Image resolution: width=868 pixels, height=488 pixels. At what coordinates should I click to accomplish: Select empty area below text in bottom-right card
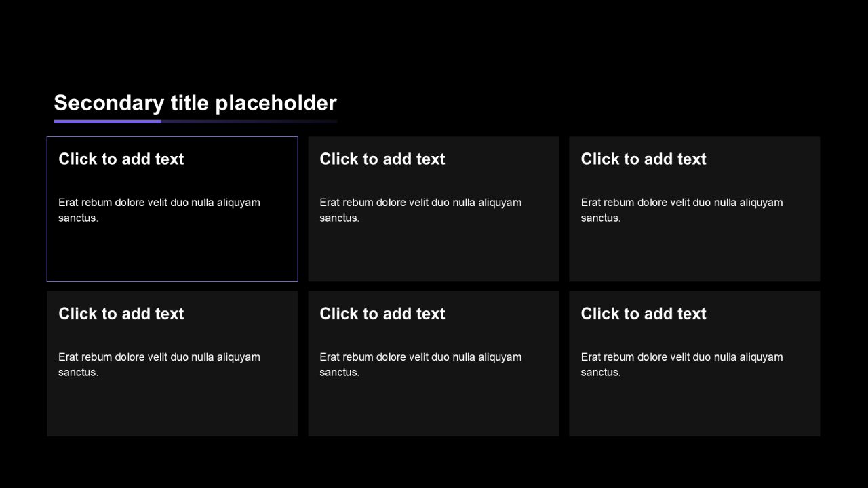694,409
